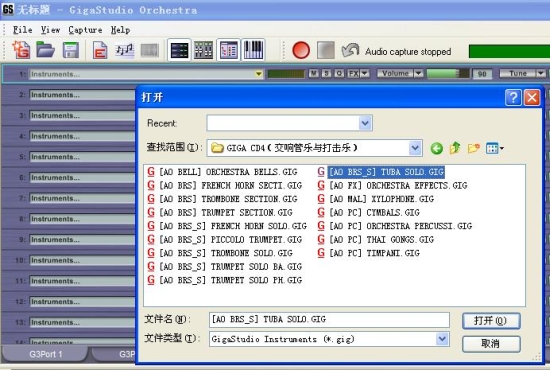Select TRUMPET SECTION.GIG file
Screen dimensions: 550x370
[226, 213]
